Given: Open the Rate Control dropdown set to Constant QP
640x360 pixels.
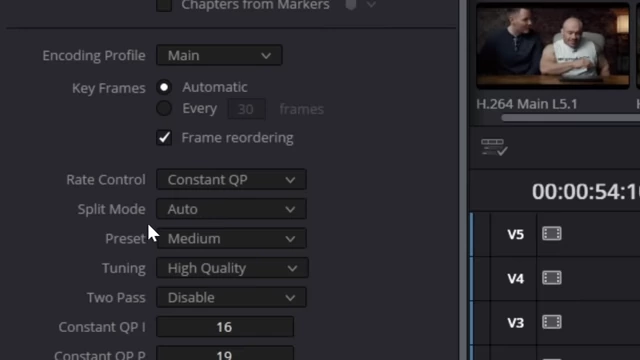Looking at the screenshot, I should (x=231, y=180).
